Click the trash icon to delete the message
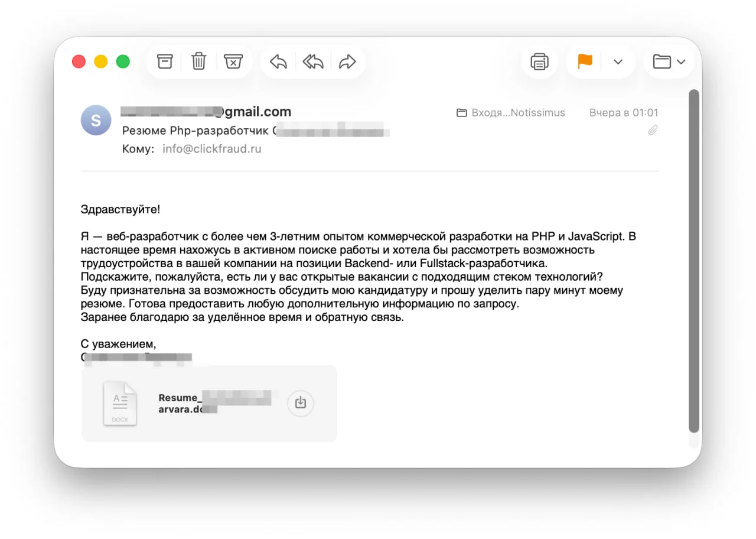This screenshot has height=539, width=756. click(x=199, y=61)
